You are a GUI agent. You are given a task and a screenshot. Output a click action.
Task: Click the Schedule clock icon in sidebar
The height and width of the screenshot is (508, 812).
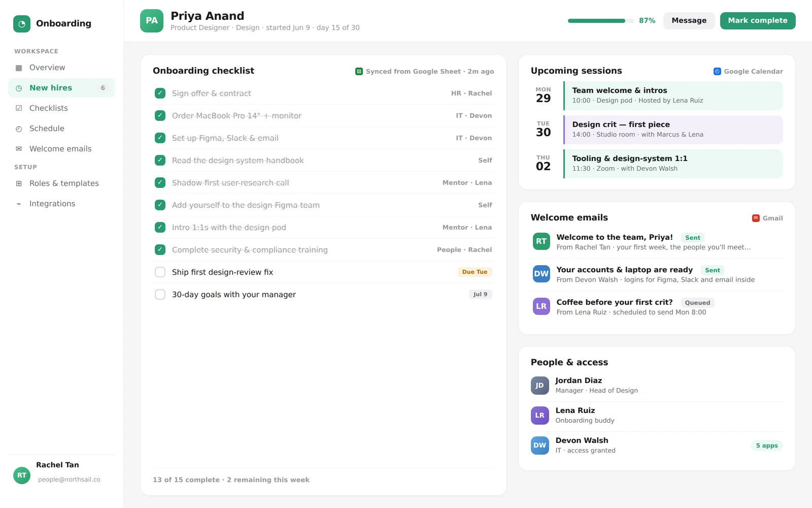coord(19,129)
